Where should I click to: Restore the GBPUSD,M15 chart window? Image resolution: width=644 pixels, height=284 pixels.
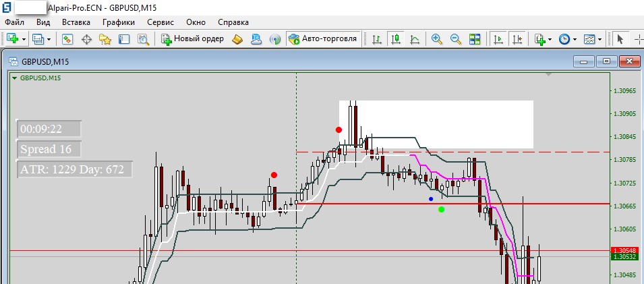(x=606, y=62)
